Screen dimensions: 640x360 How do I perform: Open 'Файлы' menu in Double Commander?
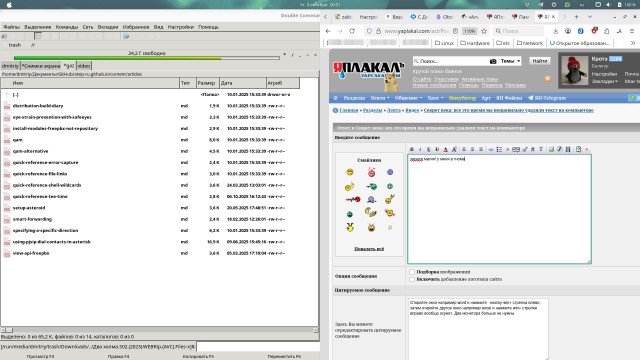(11, 27)
